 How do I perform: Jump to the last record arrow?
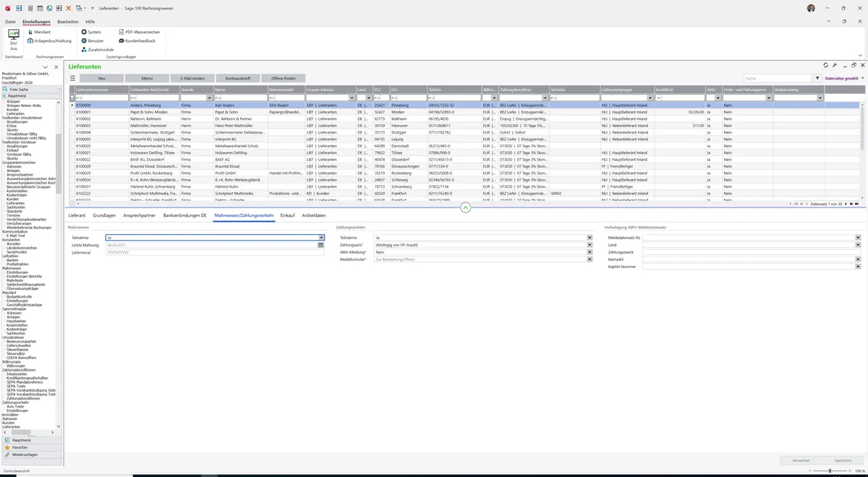click(x=857, y=205)
